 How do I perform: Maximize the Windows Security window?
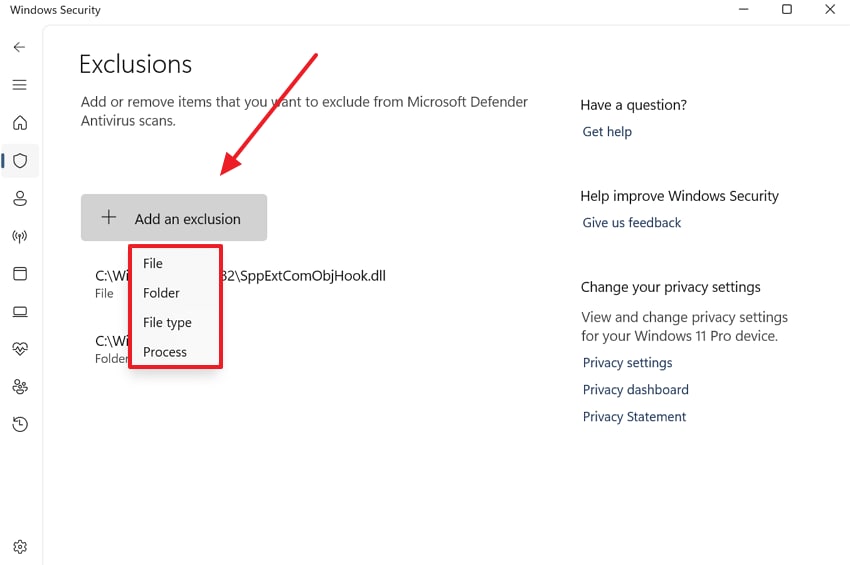pos(787,9)
